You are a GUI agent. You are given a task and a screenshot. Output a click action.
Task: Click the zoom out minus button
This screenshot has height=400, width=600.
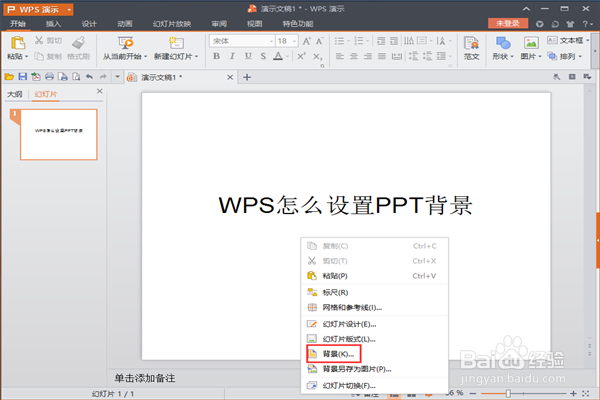tap(473, 393)
